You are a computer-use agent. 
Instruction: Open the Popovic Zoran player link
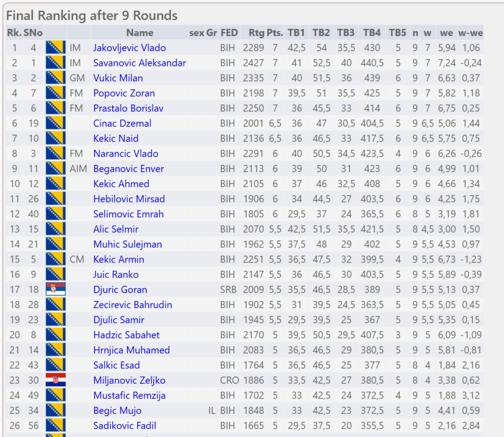124,93
